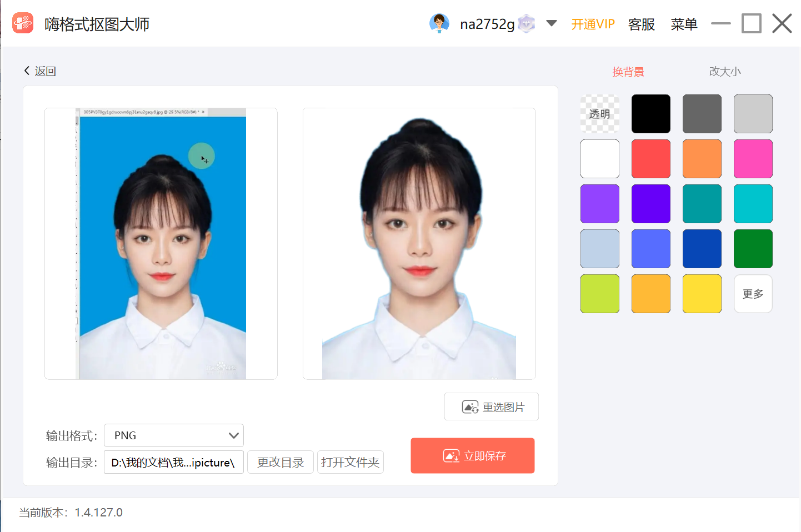Choose the red background swatch
801x532 pixels.
[x=651, y=159]
